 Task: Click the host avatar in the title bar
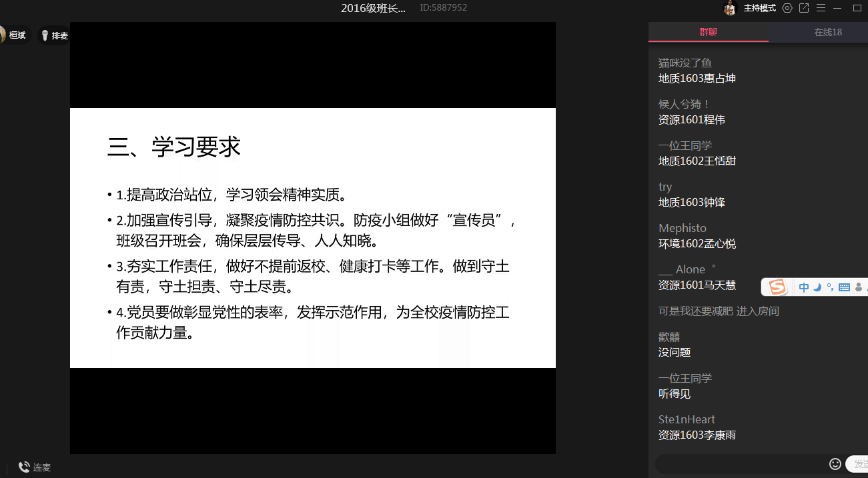pyautogui.click(x=730, y=8)
